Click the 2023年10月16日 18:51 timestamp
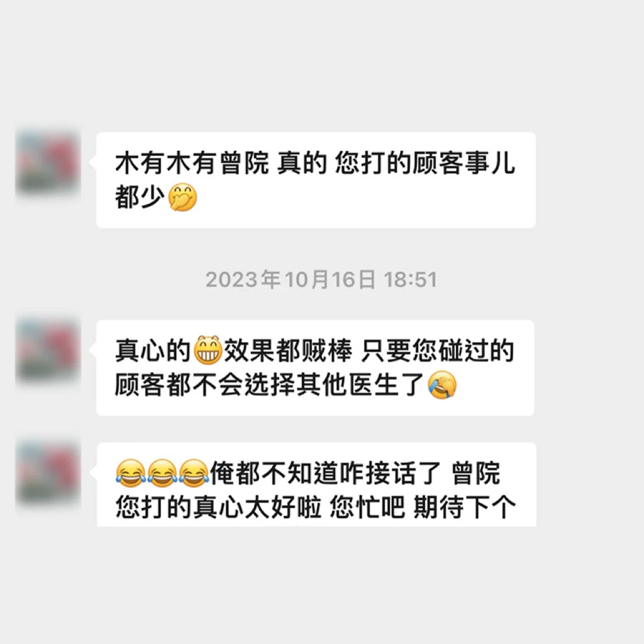Screen dimensions: 644x644 (321, 280)
